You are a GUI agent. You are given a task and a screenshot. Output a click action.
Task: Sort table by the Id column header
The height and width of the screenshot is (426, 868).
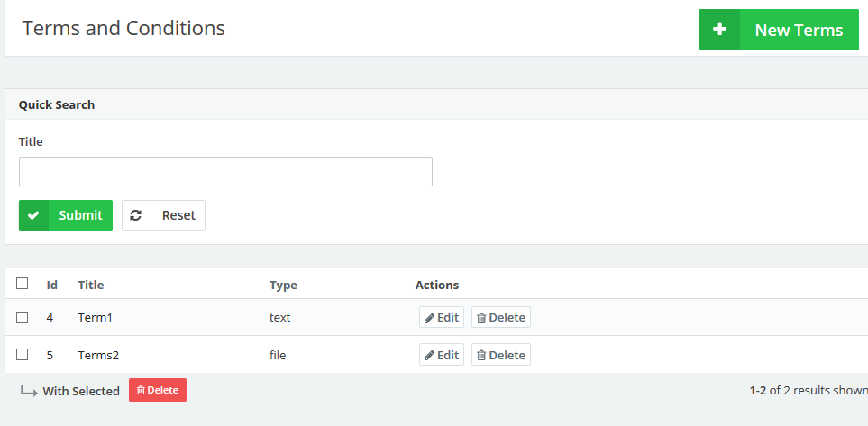52,286
